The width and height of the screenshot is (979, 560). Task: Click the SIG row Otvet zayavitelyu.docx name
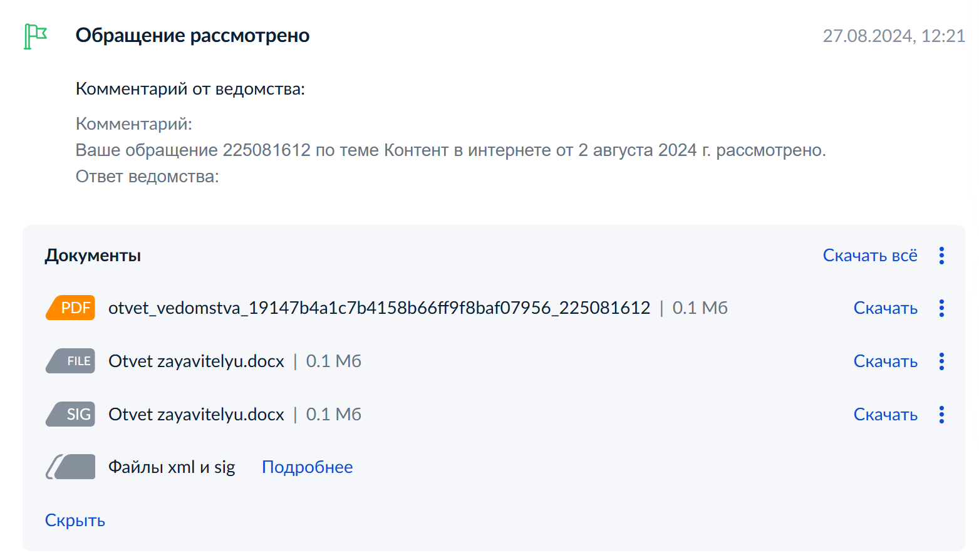196,415
